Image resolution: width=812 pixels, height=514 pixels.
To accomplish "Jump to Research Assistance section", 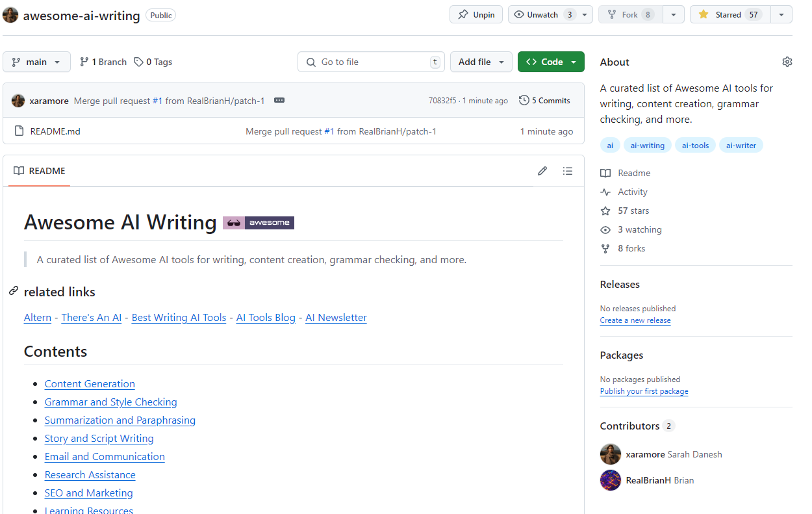I will 90,475.
